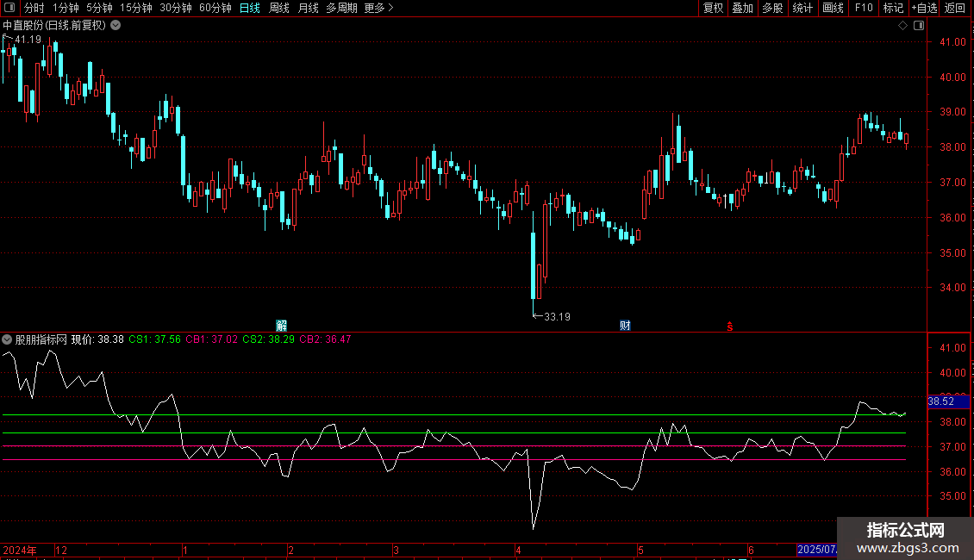Click the 现价: 38.38 value
The height and width of the screenshot is (560, 974).
(97, 339)
